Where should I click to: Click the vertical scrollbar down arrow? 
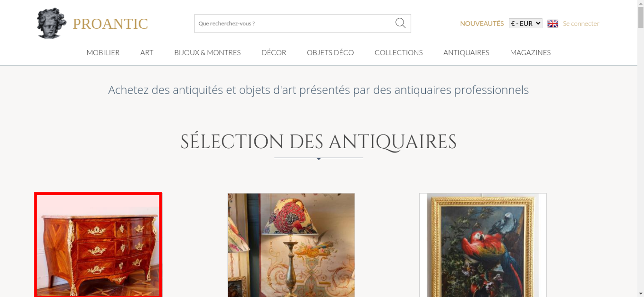[641, 293]
